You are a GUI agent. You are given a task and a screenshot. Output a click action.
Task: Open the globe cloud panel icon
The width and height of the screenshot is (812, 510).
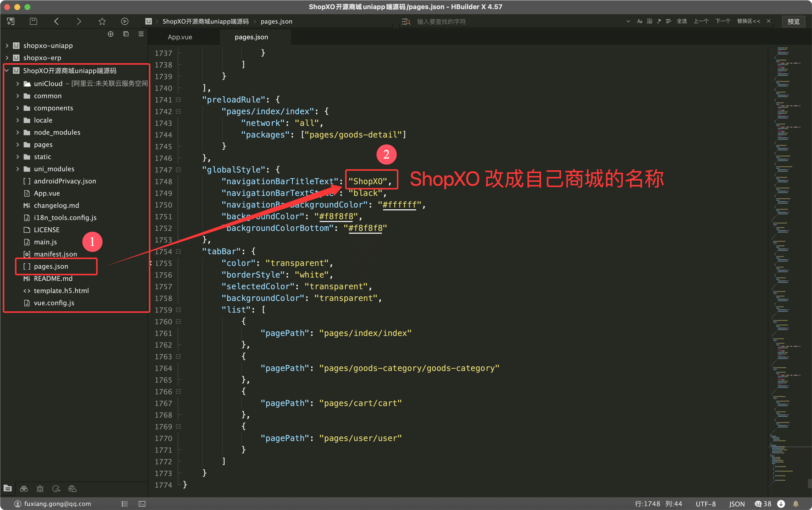click(73, 489)
